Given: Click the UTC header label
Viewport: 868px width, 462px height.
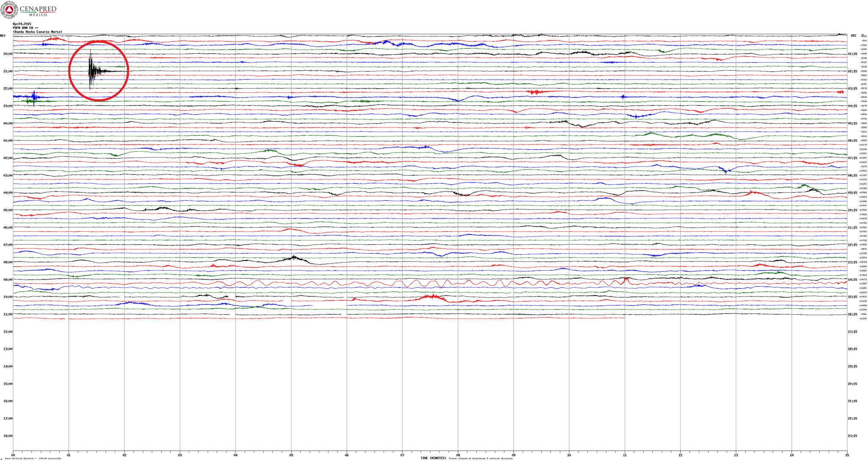Looking at the screenshot, I should point(853,36).
